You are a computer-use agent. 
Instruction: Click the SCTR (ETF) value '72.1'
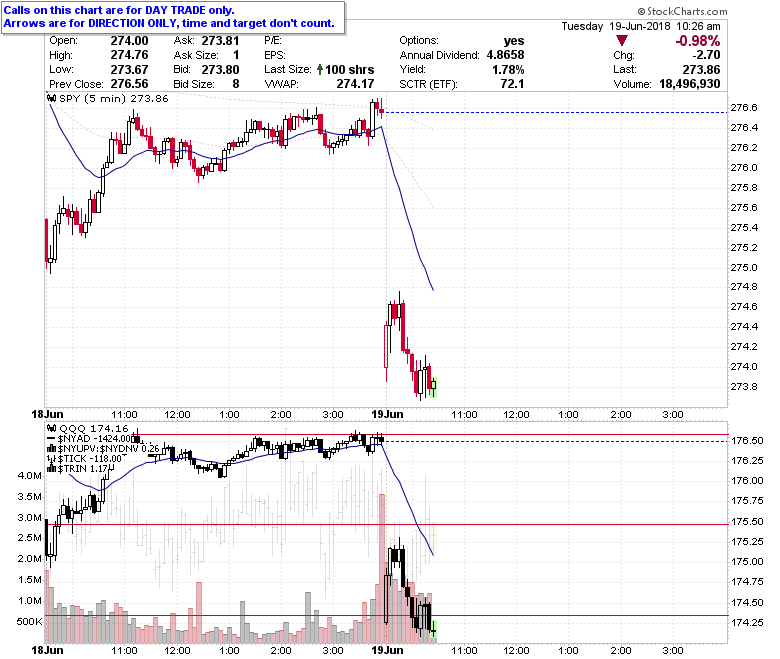coord(512,84)
